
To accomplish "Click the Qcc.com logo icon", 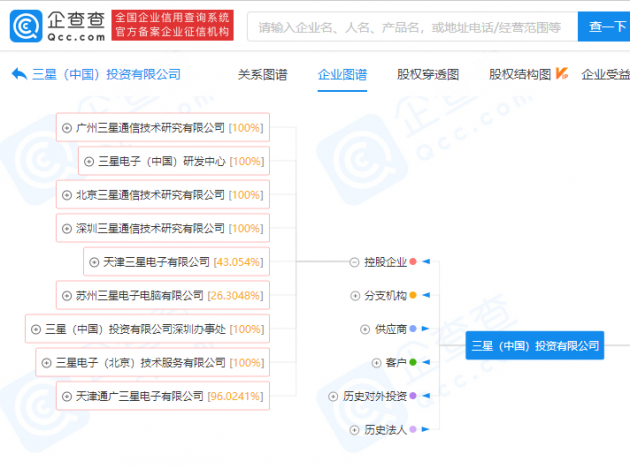I will point(26,26).
